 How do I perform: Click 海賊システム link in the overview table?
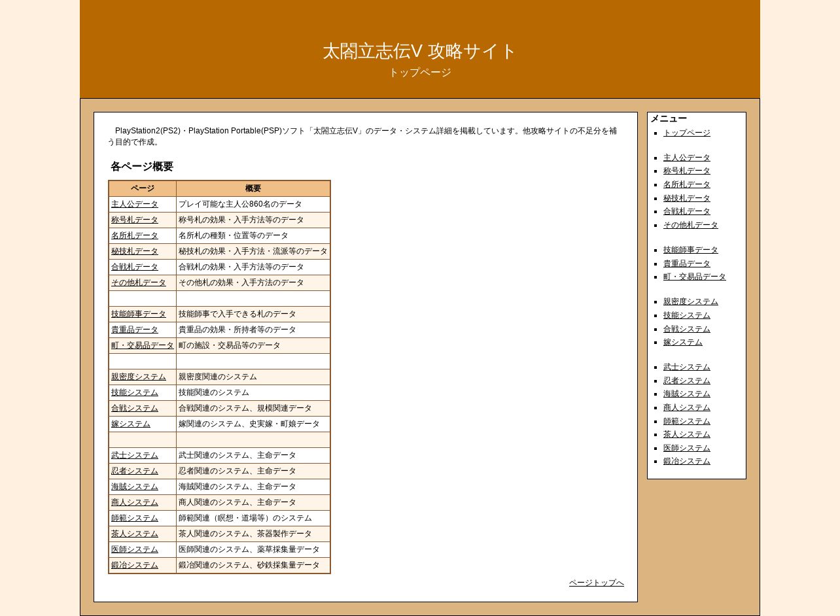coord(134,487)
